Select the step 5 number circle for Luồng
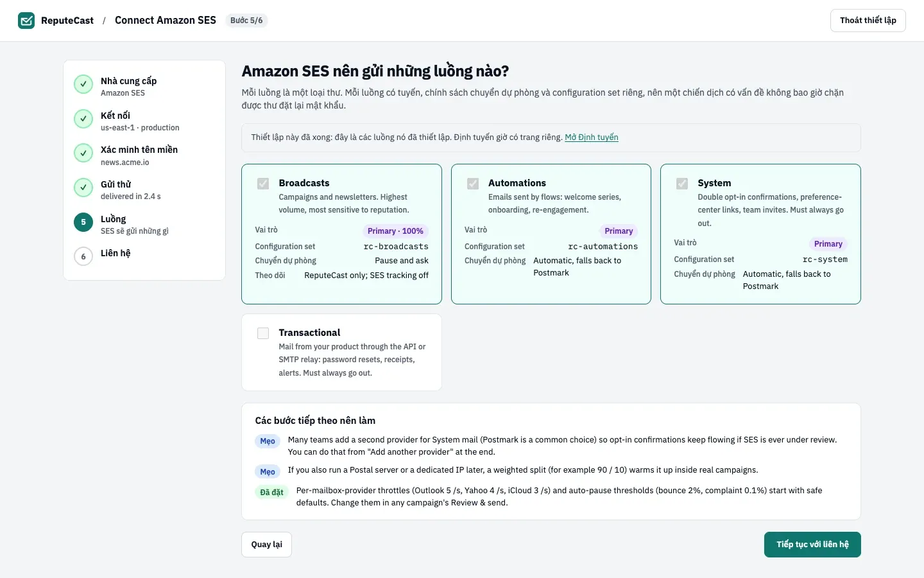This screenshot has width=924, height=578. pos(83,222)
